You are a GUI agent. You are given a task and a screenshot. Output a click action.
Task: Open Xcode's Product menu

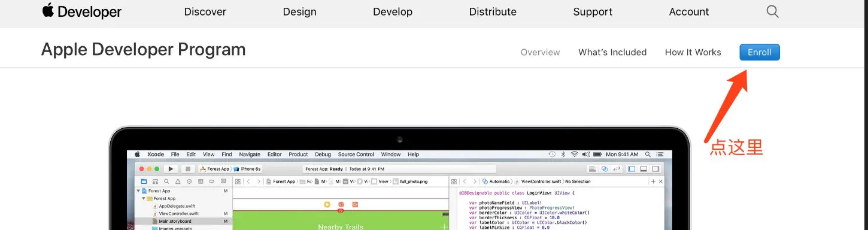[x=298, y=154]
